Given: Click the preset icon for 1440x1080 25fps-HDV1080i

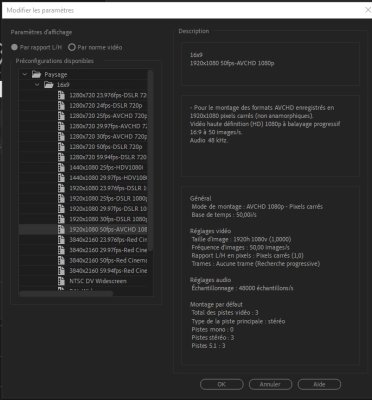Looking at the screenshot, I should coord(61,167).
